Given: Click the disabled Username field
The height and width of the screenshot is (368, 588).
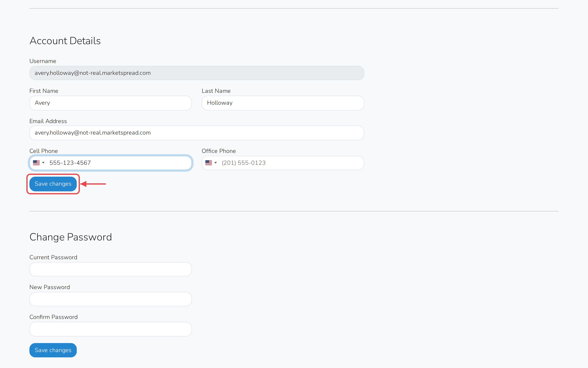Looking at the screenshot, I should [197, 73].
